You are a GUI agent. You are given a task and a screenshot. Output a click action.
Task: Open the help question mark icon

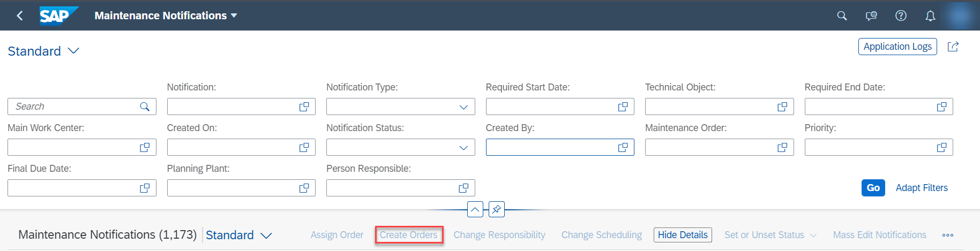coord(901,16)
